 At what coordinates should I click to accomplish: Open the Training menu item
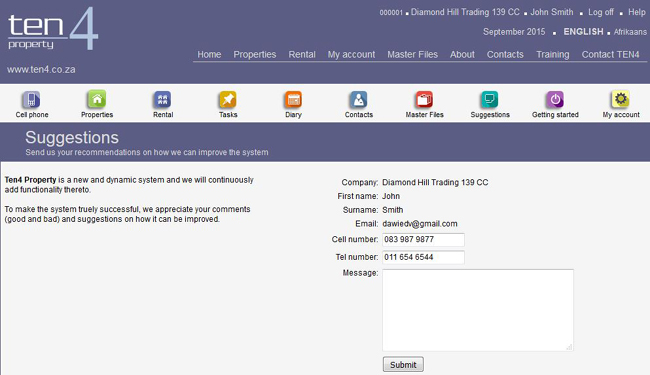(x=553, y=55)
